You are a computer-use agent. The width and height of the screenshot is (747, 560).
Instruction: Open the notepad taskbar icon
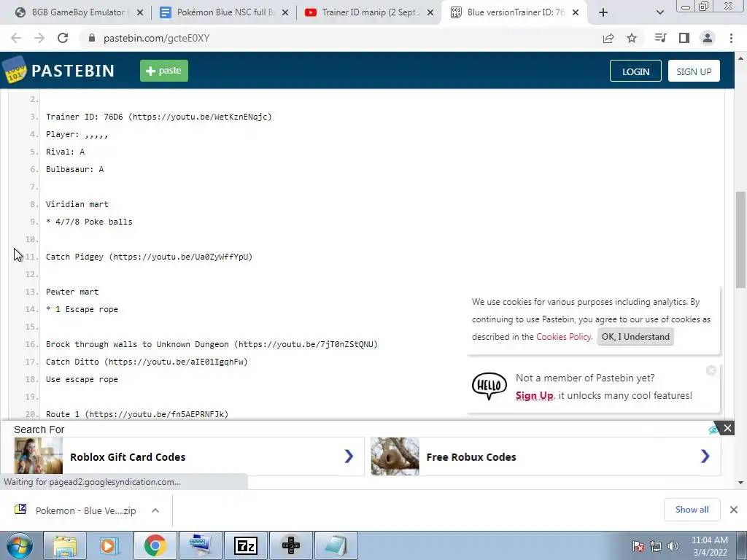336,545
